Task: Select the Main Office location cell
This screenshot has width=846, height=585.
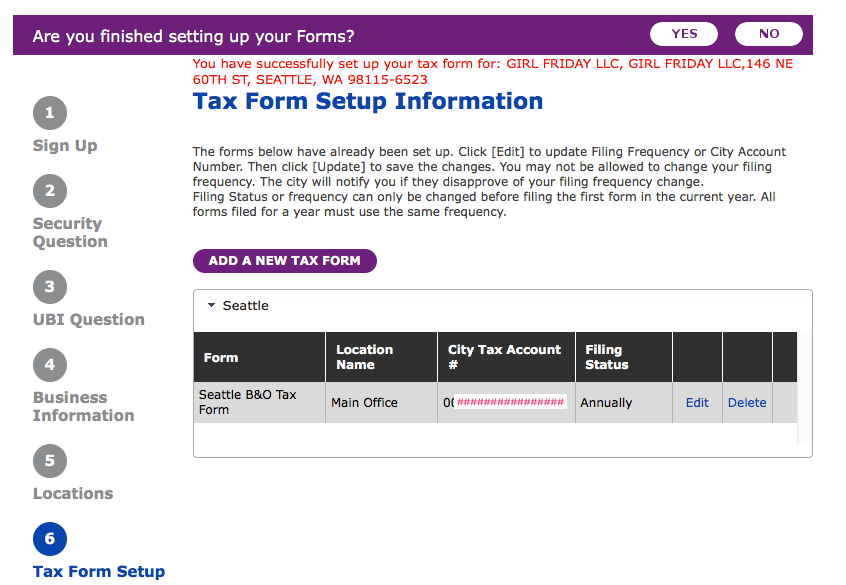Action: click(x=381, y=403)
